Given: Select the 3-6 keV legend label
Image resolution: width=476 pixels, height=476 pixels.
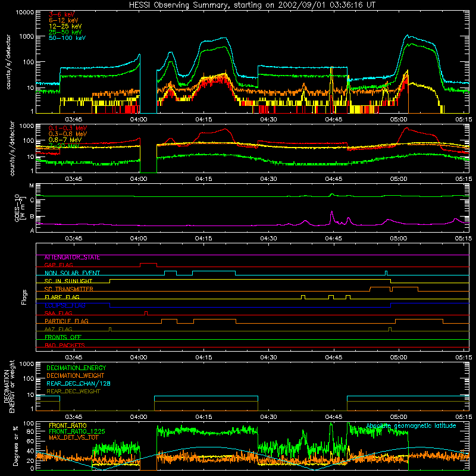Looking at the screenshot, I should (61, 14).
